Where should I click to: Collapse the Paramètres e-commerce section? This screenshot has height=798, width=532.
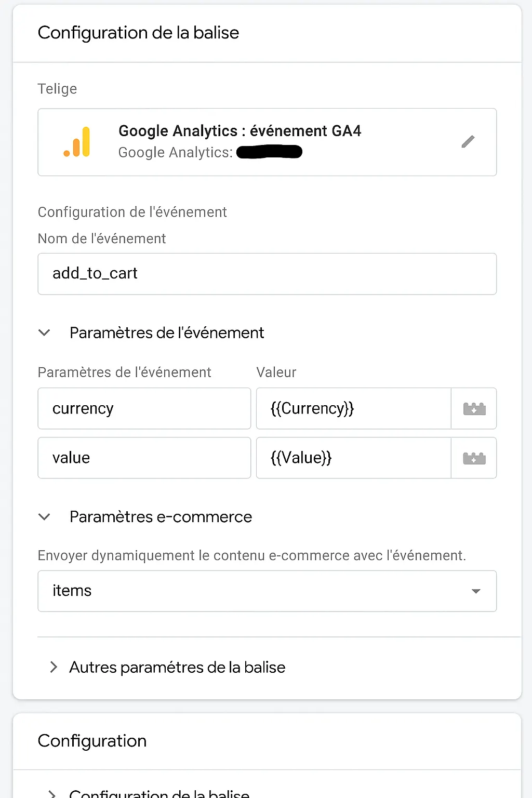pyautogui.click(x=45, y=517)
